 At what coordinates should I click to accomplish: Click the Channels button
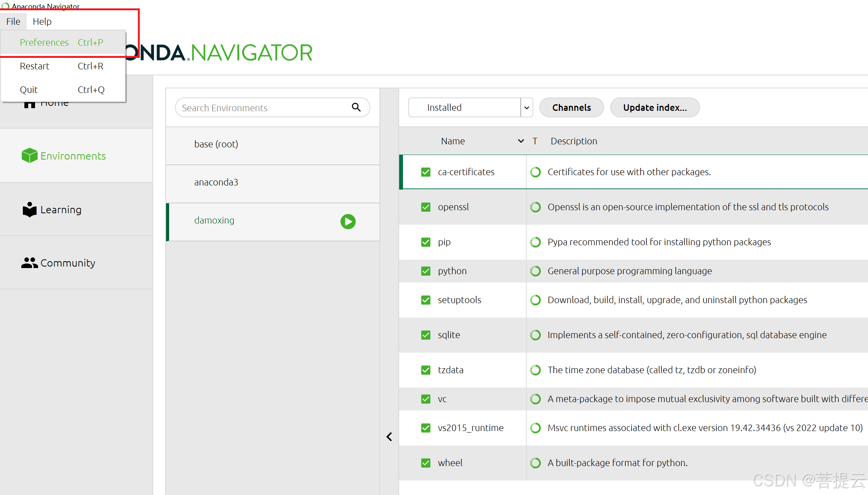[571, 108]
